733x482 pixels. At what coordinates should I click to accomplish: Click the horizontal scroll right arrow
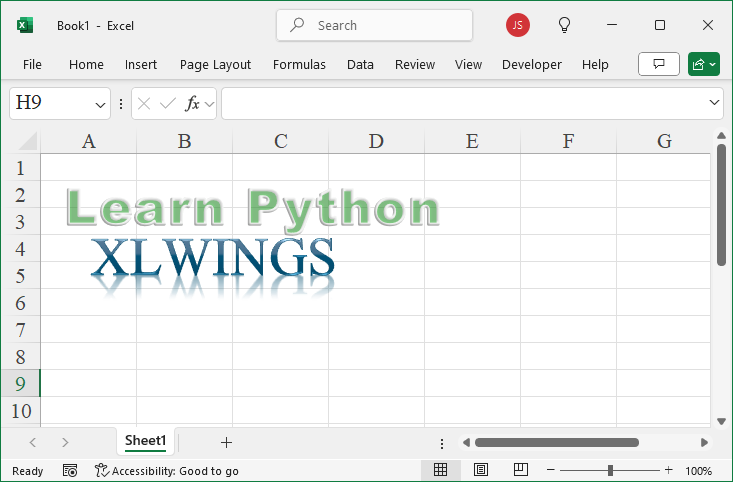(x=704, y=442)
